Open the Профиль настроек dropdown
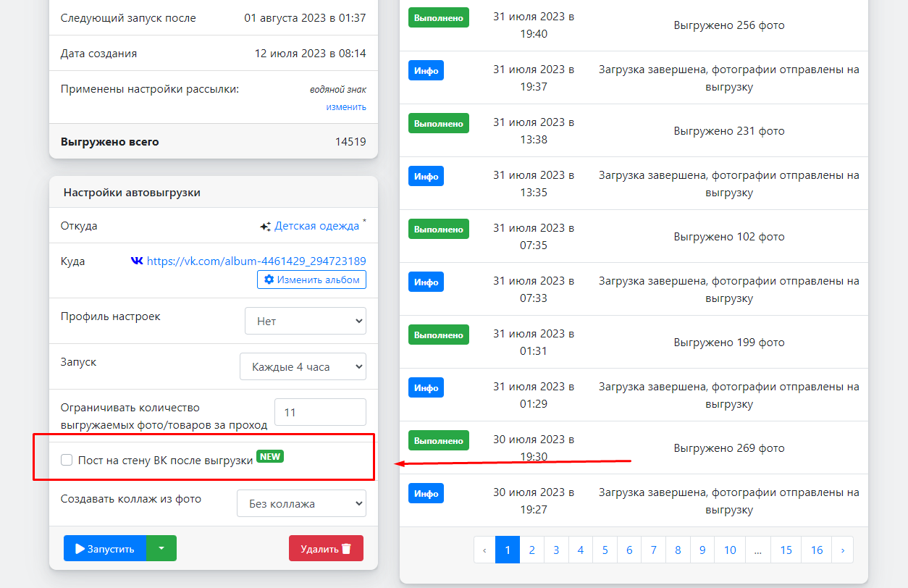 tap(306, 321)
